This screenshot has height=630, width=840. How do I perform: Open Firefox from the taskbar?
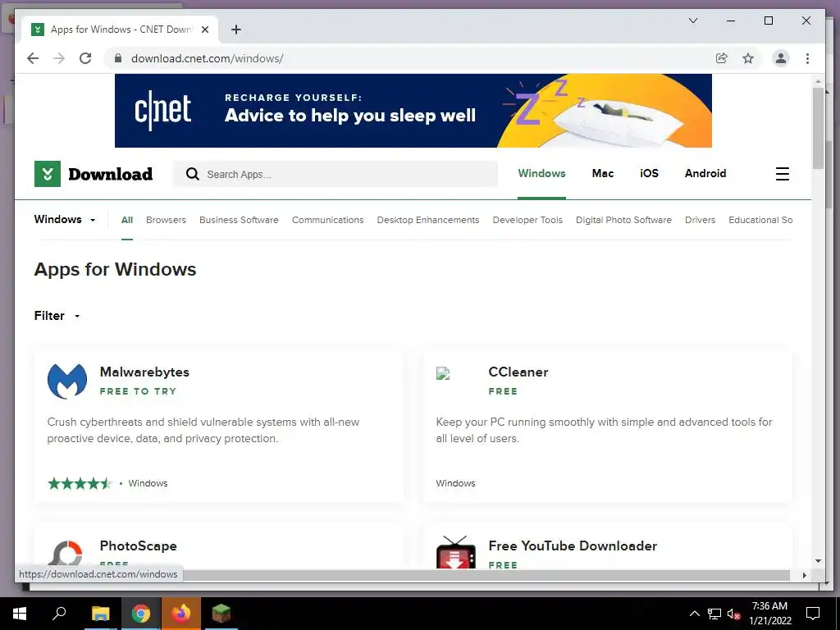[x=180, y=614]
